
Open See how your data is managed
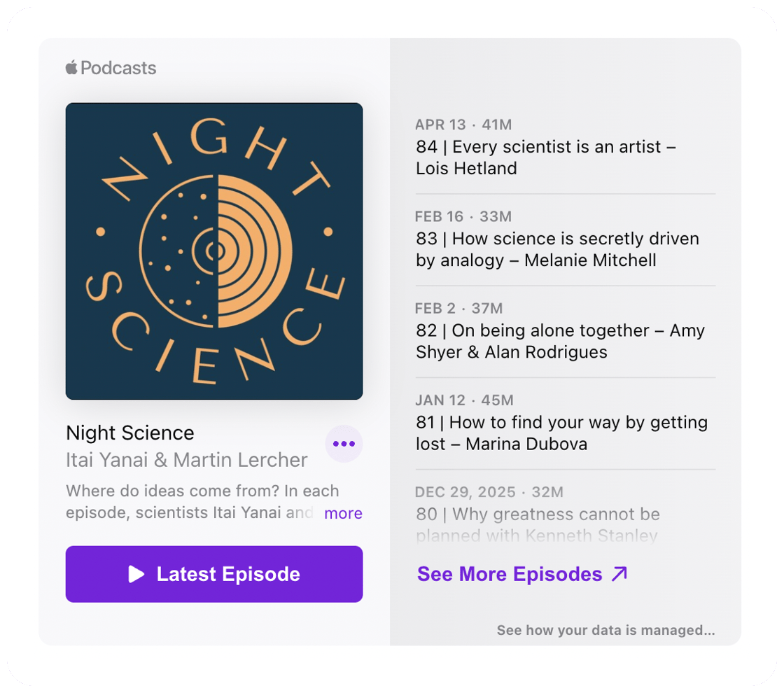[x=605, y=630]
